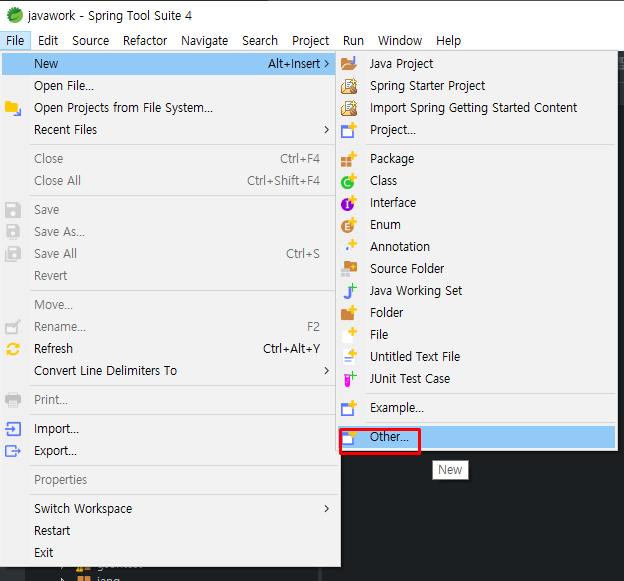This screenshot has height=581, width=624.
Task: Click the Other... wizard icon
Action: point(349,437)
